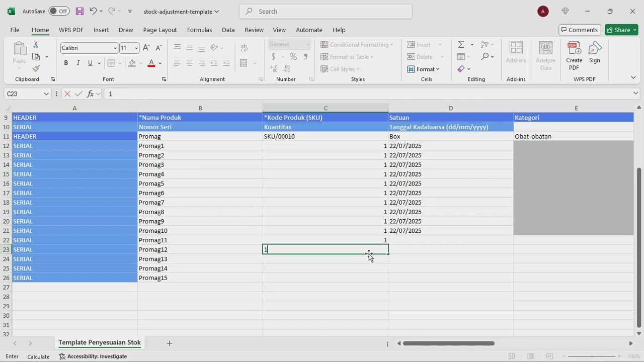Switch to the Page Layout tab
Screen dimensions: 644x362
[x=160, y=30]
